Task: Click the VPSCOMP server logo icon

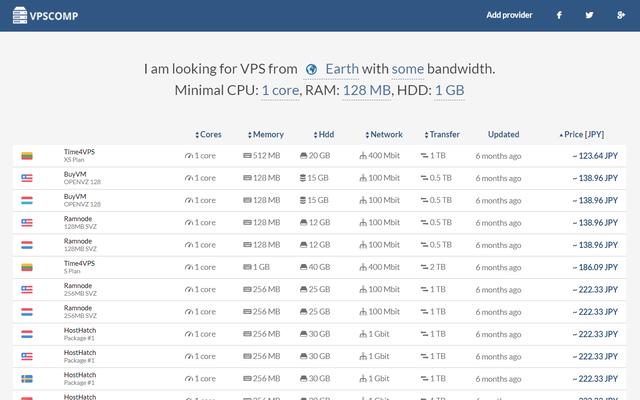Action: click(20, 16)
